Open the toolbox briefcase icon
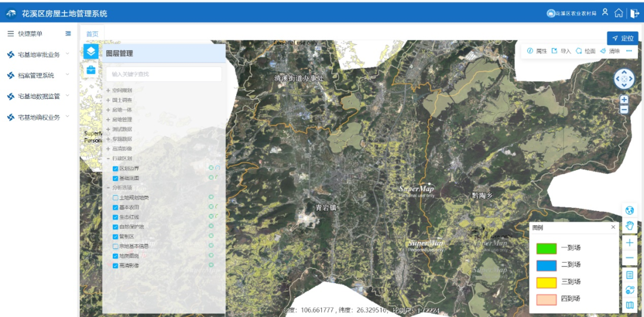Screen dimensions: 644x317 click(91, 70)
